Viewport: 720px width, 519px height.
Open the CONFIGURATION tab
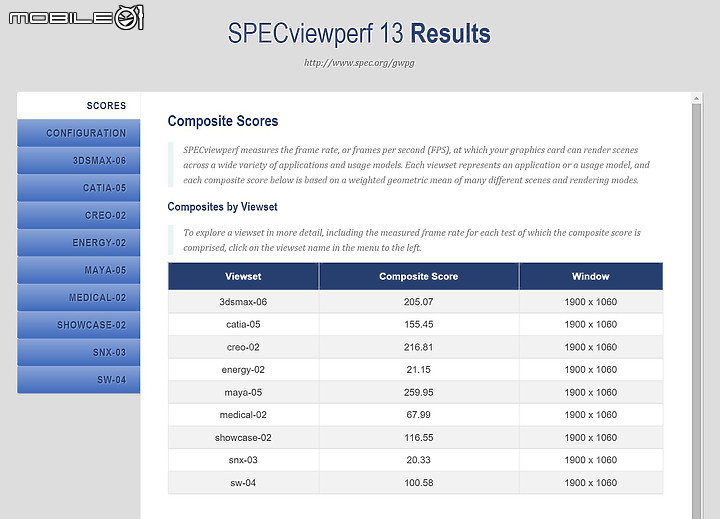[x=79, y=133]
